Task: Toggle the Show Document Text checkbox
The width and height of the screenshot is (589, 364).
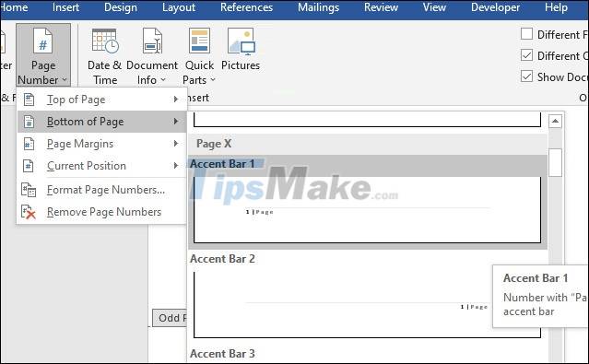Action: click(x=526, y=76)
